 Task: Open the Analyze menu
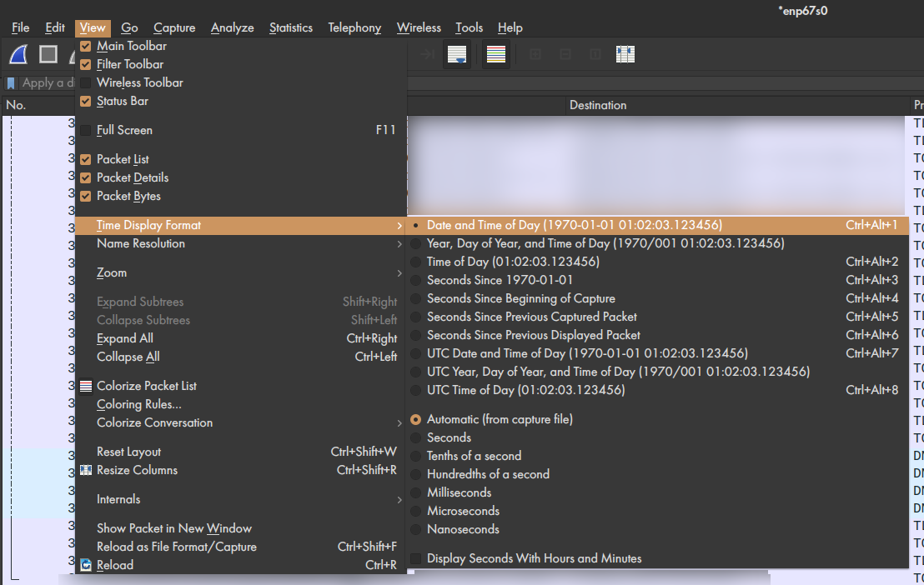click(x=232, y=27)
